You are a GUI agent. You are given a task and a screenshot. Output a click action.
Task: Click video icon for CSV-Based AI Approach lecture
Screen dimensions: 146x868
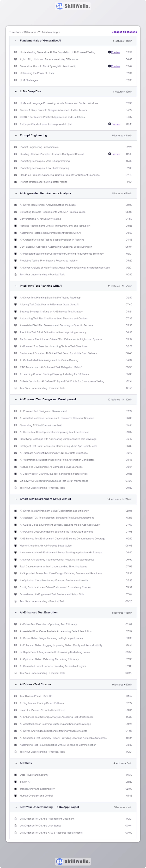[16, 247]
